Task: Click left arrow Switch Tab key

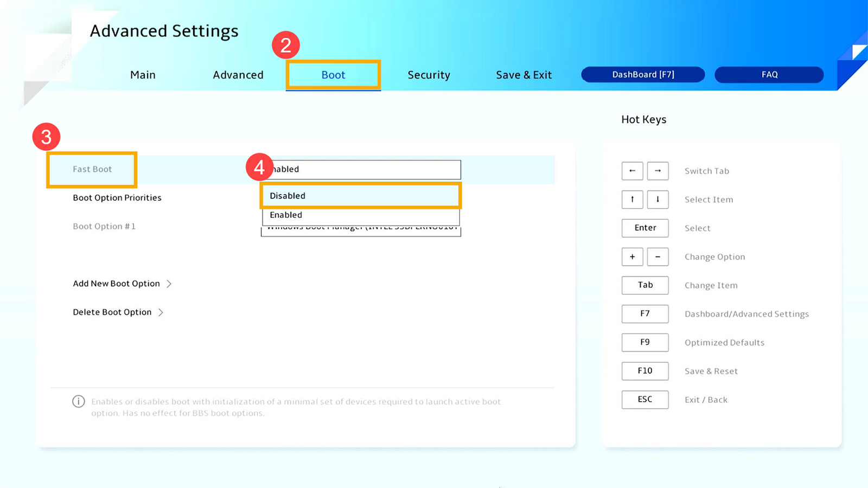Action: click(x=633, y=171)
